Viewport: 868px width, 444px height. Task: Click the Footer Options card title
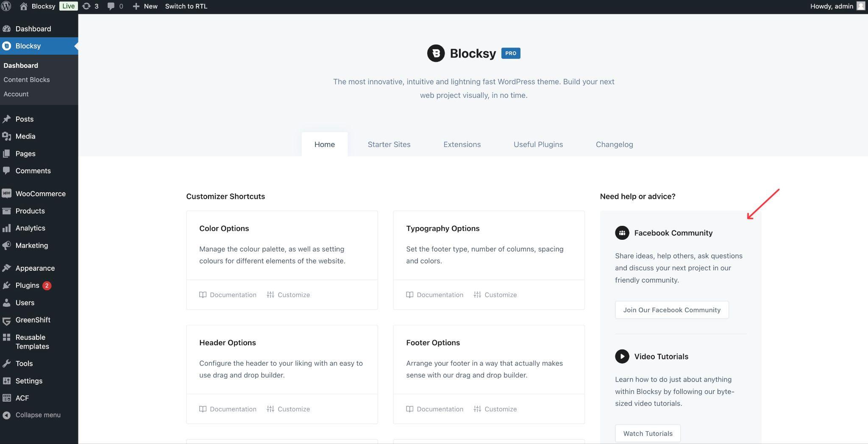tap(433, 343)
